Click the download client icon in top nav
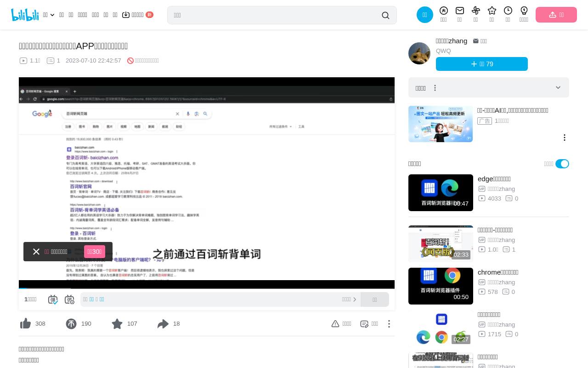This screenshot has width=588, height=368. coord(126,15)
